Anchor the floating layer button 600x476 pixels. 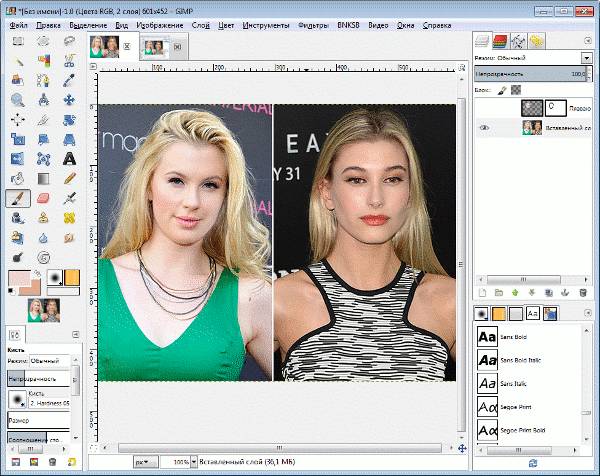(x=565, y=293)
